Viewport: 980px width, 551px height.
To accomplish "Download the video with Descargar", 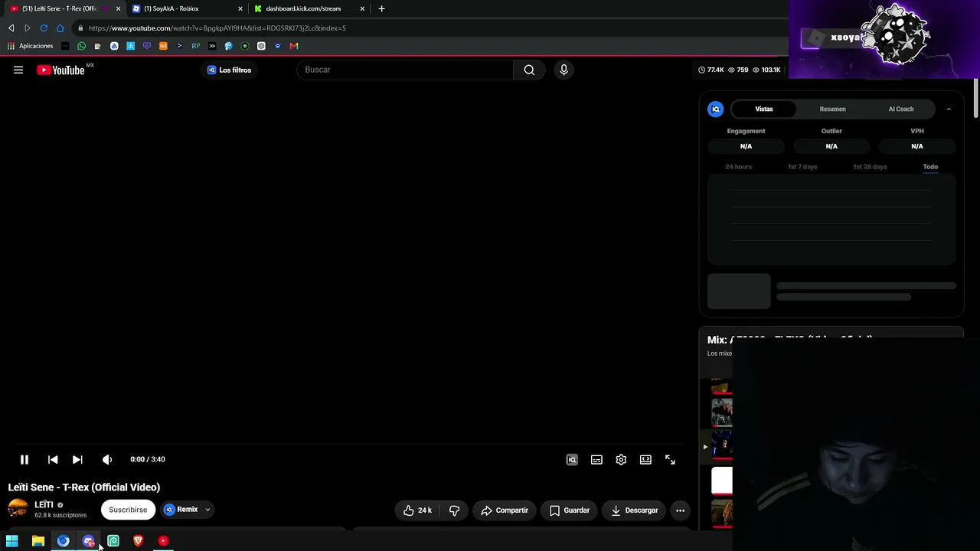I will (x=635, y=510).
